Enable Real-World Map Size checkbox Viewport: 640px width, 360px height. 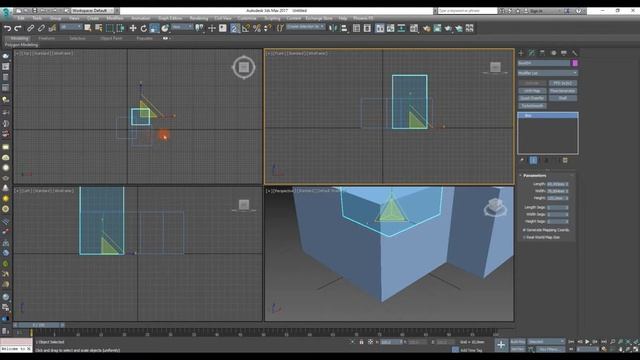point(524,237)
